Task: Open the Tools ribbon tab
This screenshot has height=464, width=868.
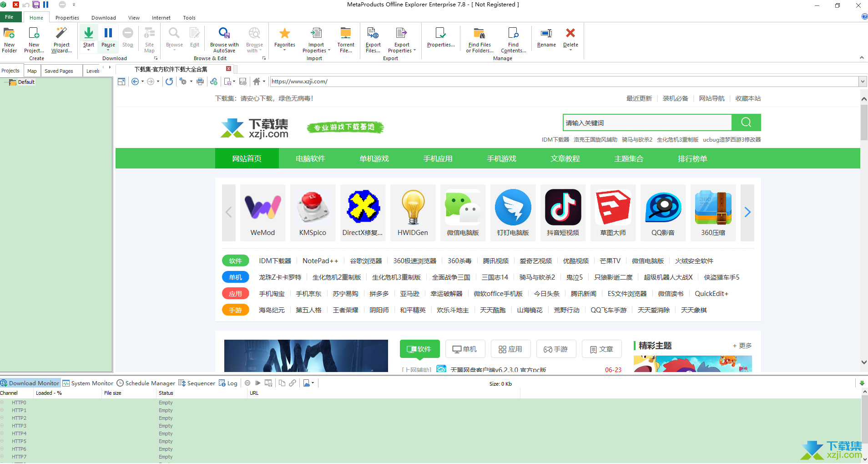Action: point(189,18)
